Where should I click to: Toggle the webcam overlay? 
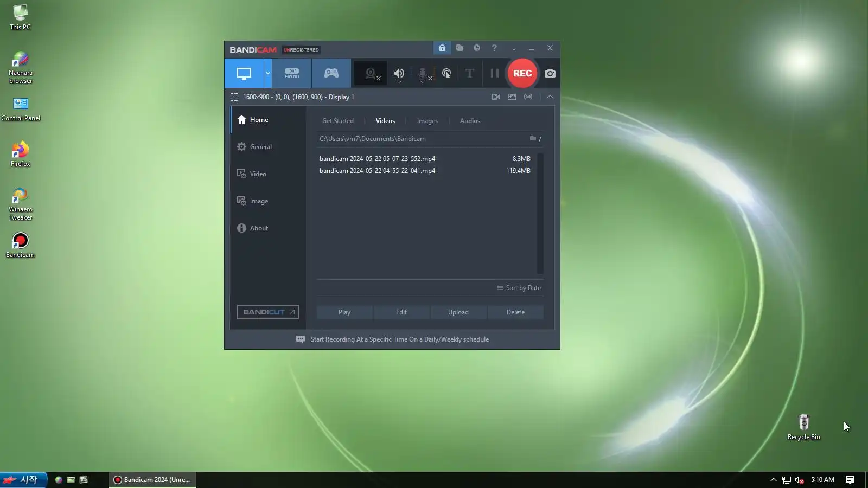click(371, 73)
